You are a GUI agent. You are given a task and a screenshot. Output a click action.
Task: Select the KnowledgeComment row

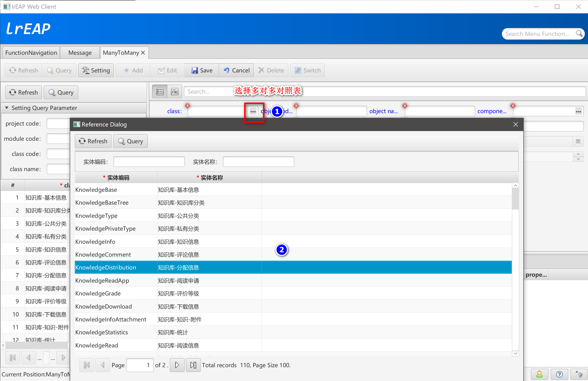(x=293, y=254)
